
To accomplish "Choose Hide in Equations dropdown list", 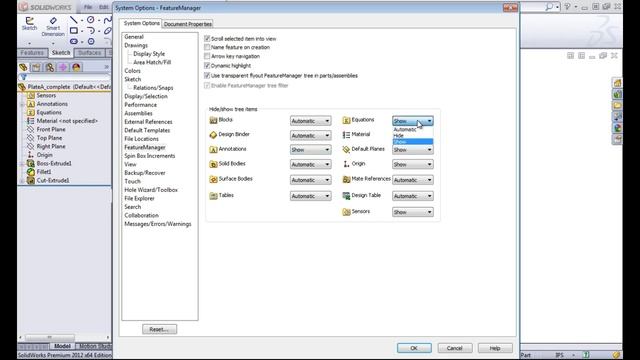I will [x=413, y=136].
